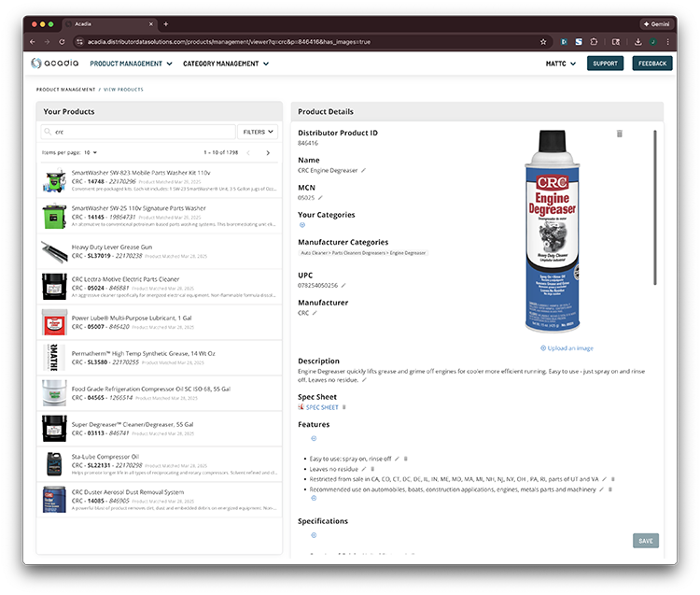Delete 'Leaves no residue' feature

pos(372,469)
